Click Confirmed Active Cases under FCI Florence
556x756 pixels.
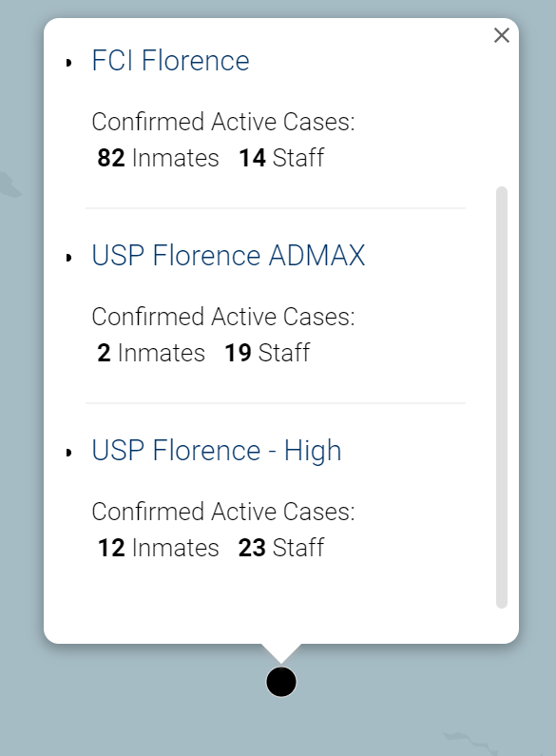point(223,122)
